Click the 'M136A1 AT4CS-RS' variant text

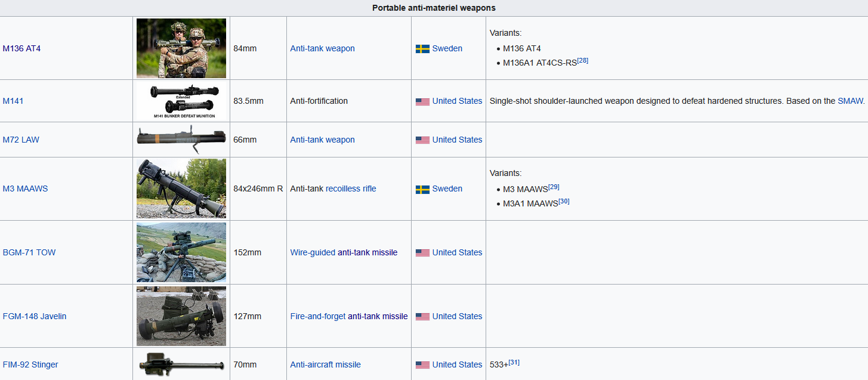coord(540,63)
